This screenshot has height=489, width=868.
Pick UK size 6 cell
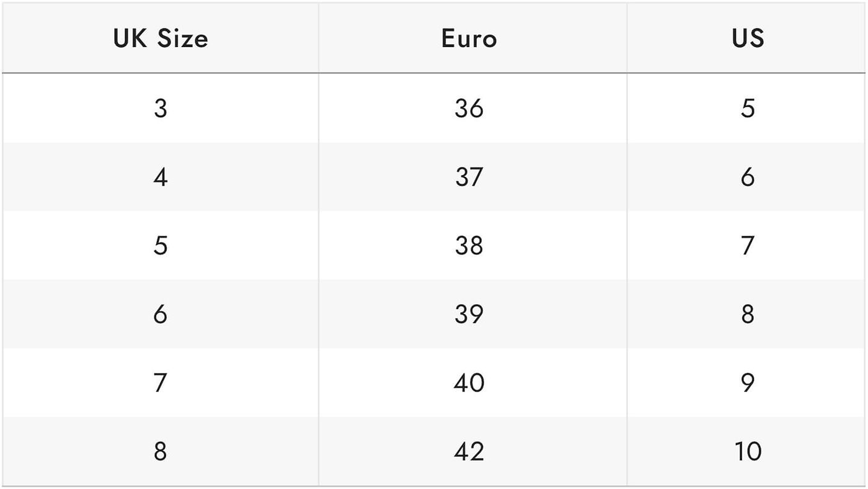(160, 315)
